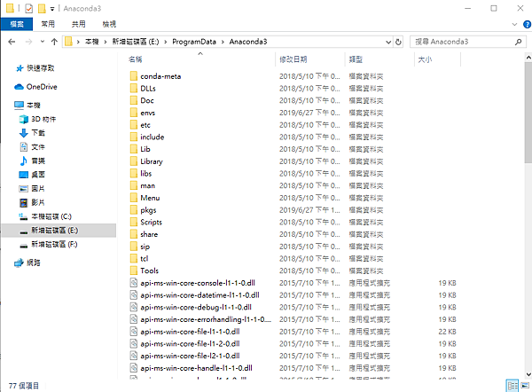
Task: Select api-ms-win-core-handle-l1-1-0.dll file
Action: pyautogui.click(x=196, y=368)
